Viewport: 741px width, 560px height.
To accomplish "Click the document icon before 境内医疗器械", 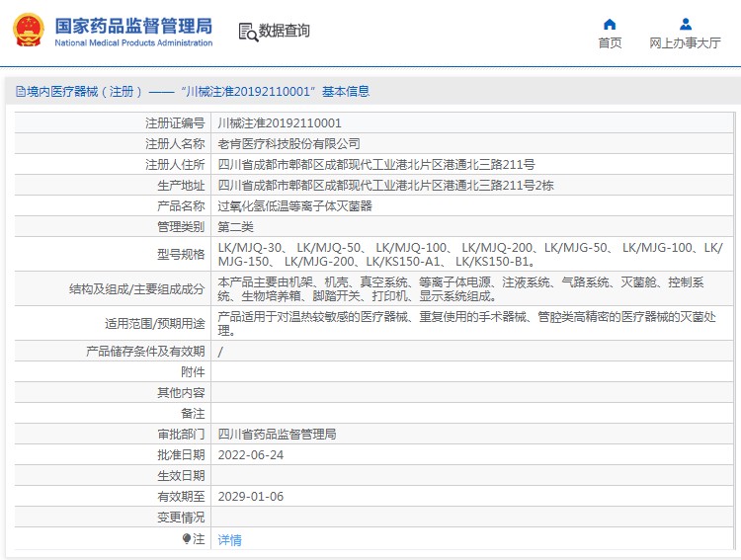I will 20,92.
